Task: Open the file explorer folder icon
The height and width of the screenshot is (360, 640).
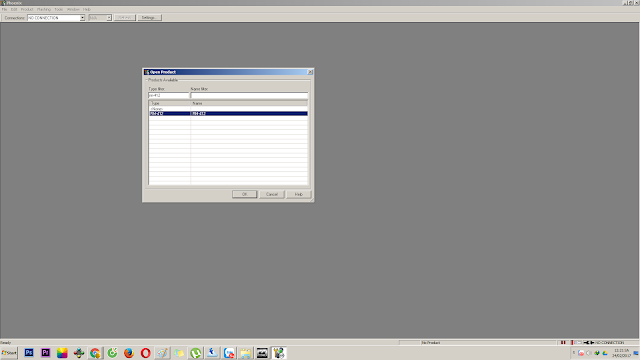Action: coord(245,353)
